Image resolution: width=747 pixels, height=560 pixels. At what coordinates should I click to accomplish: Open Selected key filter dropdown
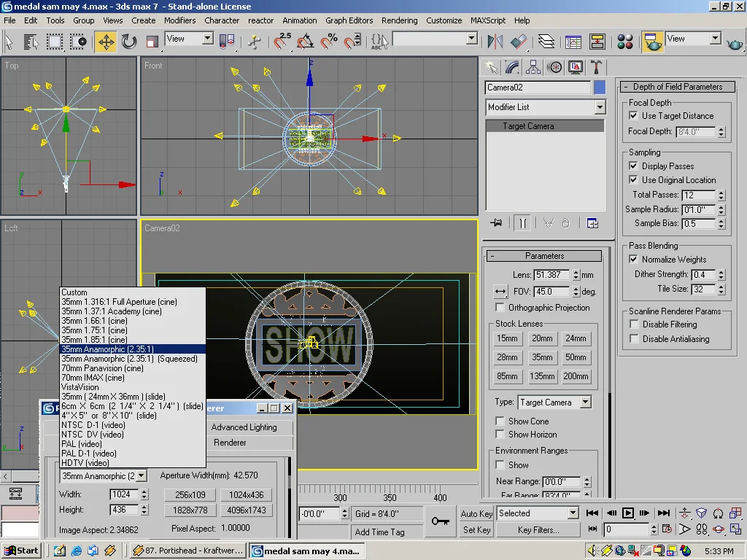[538, 513]
